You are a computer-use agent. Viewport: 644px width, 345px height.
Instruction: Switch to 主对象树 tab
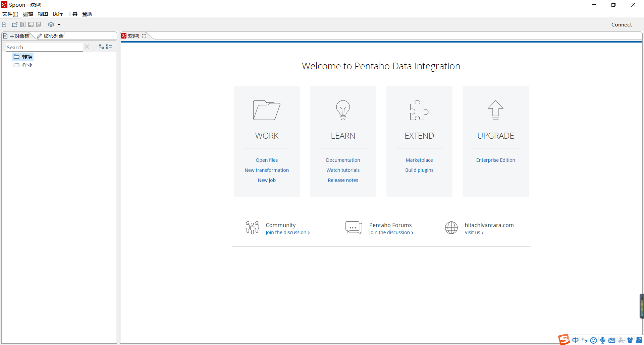17,36
